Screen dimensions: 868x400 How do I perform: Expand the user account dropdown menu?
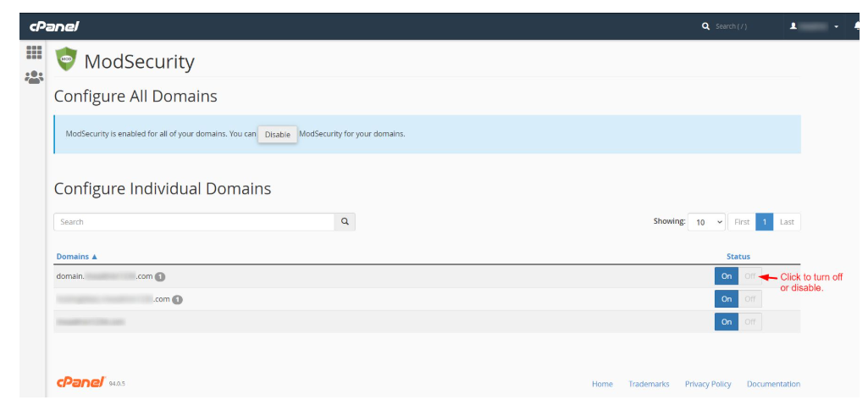click(836, 27)
